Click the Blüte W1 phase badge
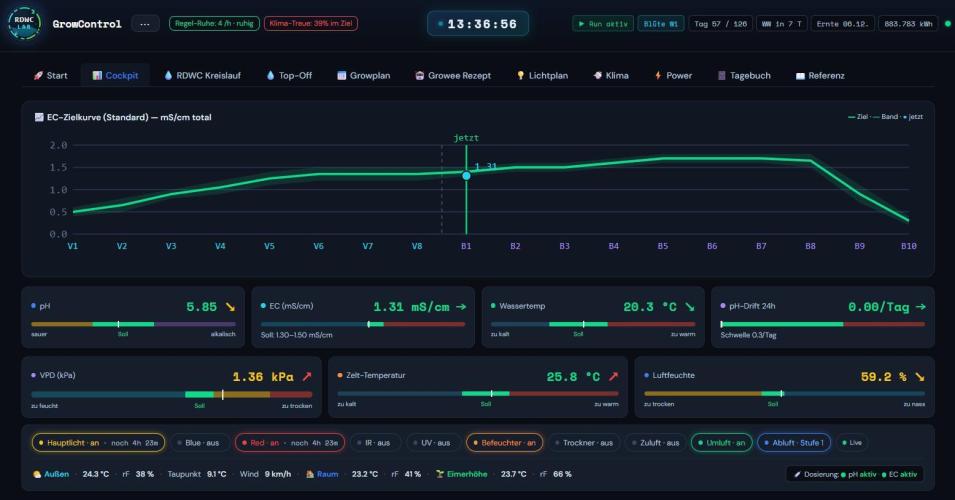This screenshot has height=500, width=955. pos(661,24)
